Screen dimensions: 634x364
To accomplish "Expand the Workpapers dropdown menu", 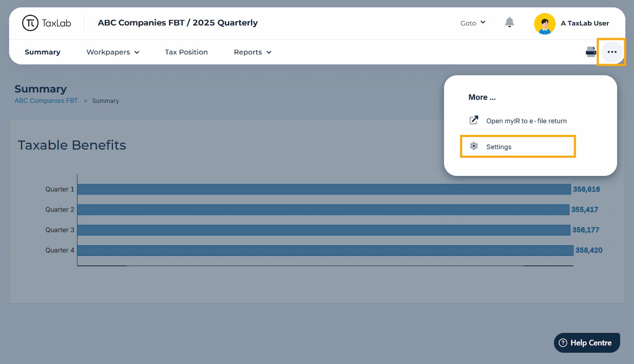I will [x=113, y=52].
